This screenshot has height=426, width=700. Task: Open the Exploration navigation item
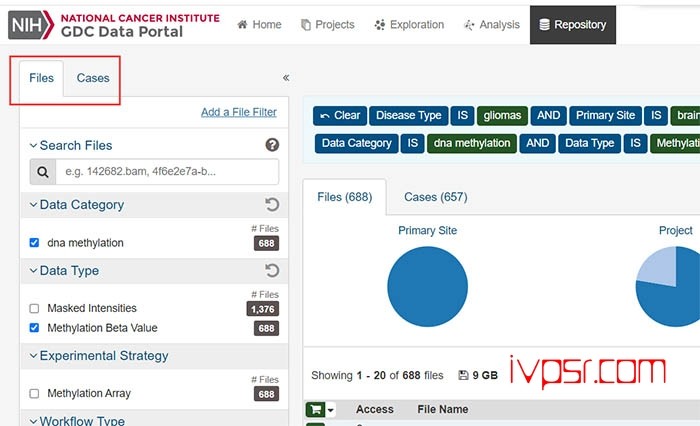409,25
